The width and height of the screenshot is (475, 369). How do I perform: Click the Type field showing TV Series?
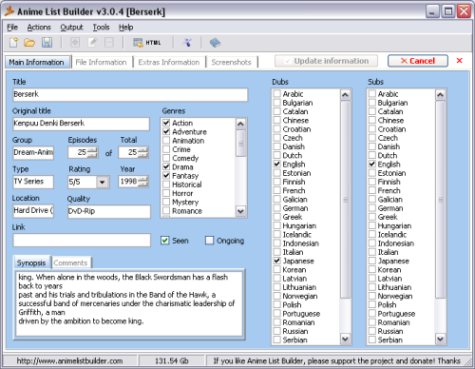pos(33,182)
